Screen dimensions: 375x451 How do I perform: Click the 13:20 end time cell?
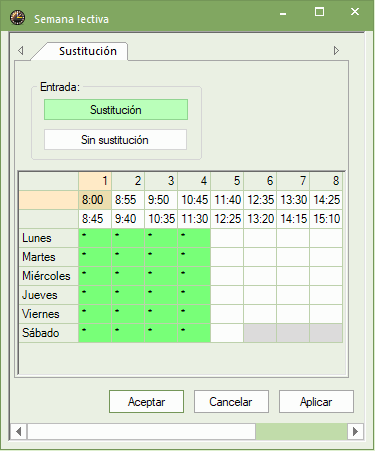pyautogui.click(x=260, y=219)
